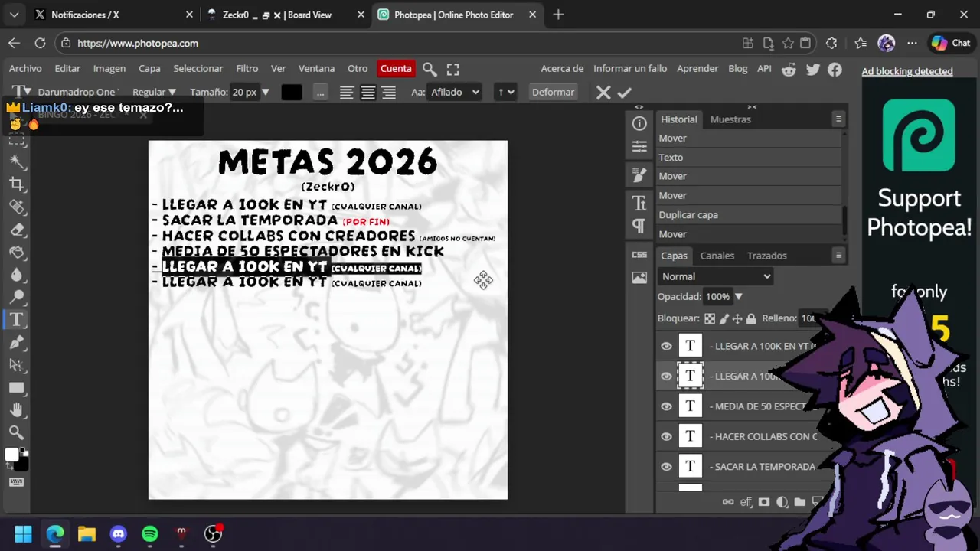Open the Info side panel icon

(639, 123)
